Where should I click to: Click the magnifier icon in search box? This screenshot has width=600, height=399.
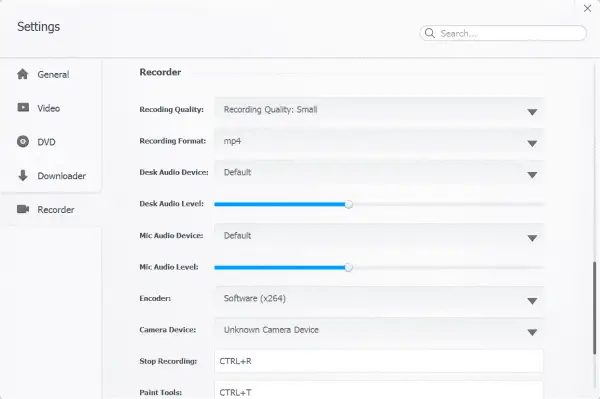point(430,33)
